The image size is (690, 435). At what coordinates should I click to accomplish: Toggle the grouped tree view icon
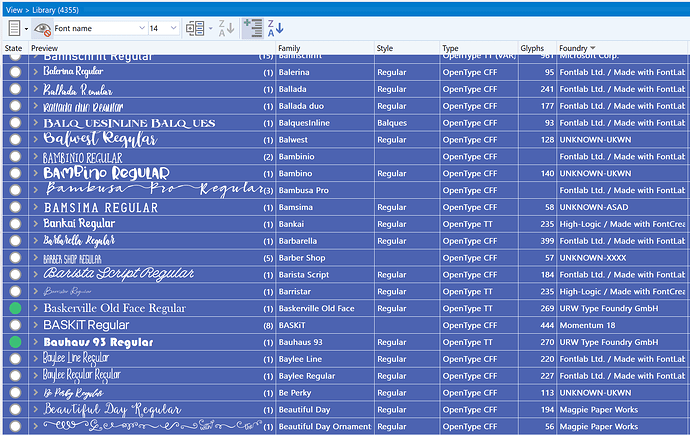click(253, 29)
